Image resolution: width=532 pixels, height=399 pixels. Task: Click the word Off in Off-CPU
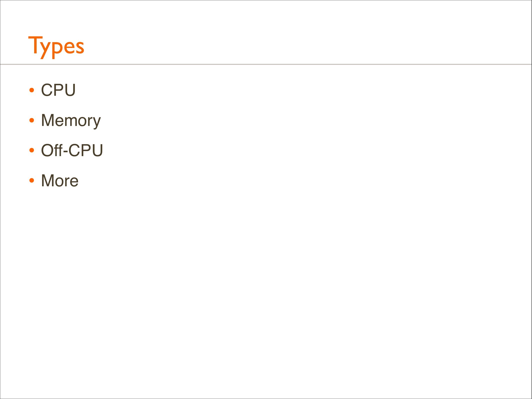(x=52, y=150)
